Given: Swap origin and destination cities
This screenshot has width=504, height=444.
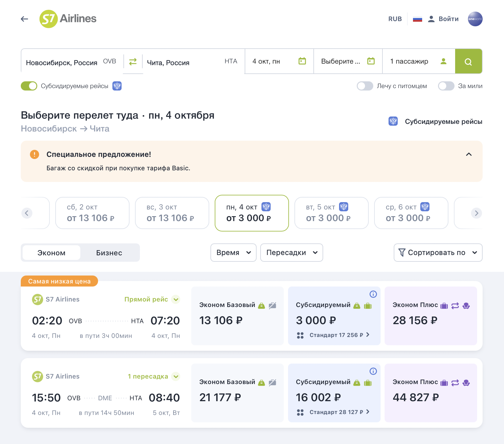Looking at the screenshot, I should click(133, 62).
